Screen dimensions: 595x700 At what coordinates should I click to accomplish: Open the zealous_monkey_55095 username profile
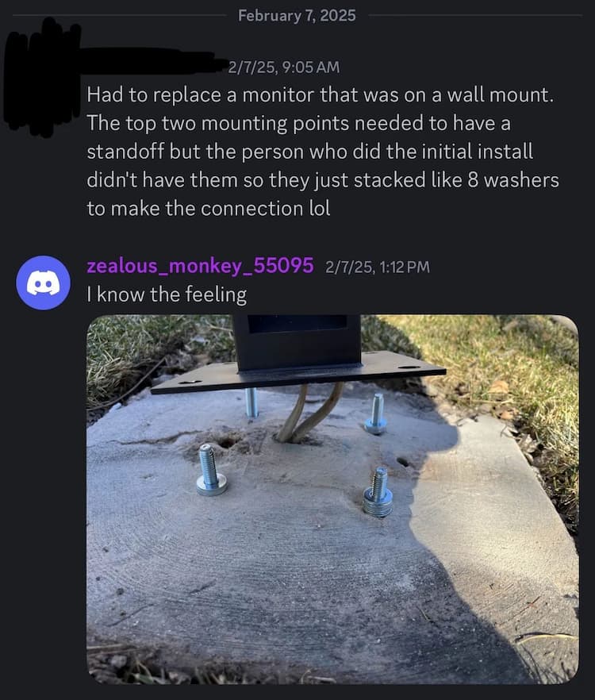(200, 266)
